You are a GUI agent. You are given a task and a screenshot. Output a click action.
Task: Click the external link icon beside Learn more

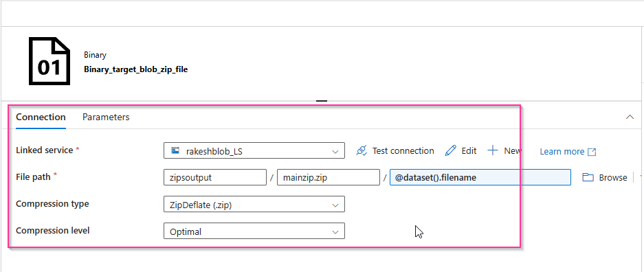(x=592, y=152)
